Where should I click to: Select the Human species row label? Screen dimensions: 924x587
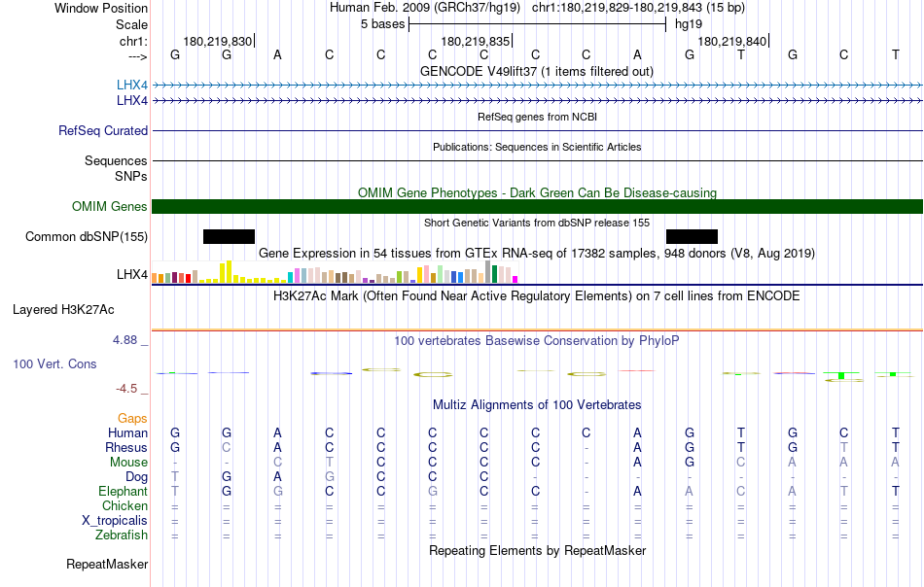click(127, 433)
